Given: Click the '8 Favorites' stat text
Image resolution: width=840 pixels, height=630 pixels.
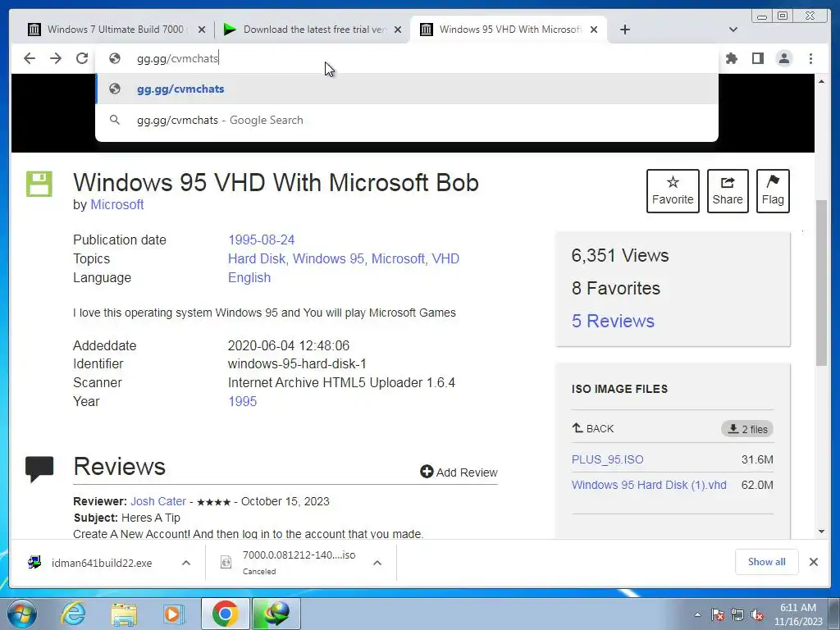Looking at the screenshot, I should pyautogui.click(x=615, y=288).
